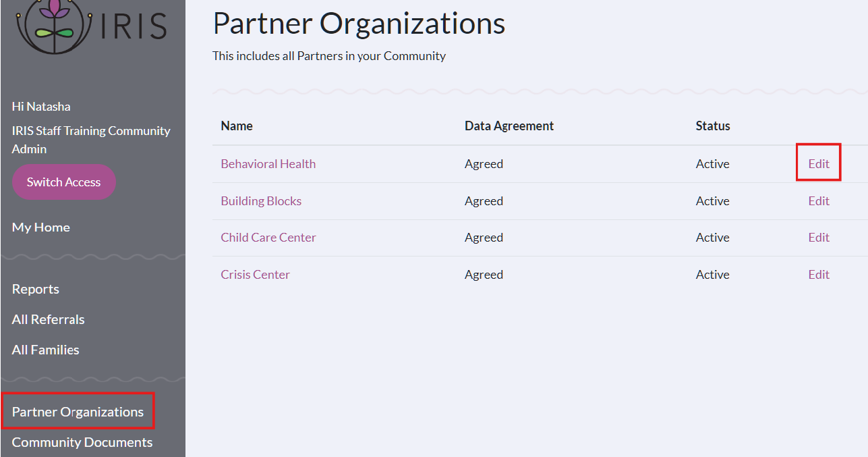Edit the Crisis Center organization
Screen dimensions: 868x457
819,275
